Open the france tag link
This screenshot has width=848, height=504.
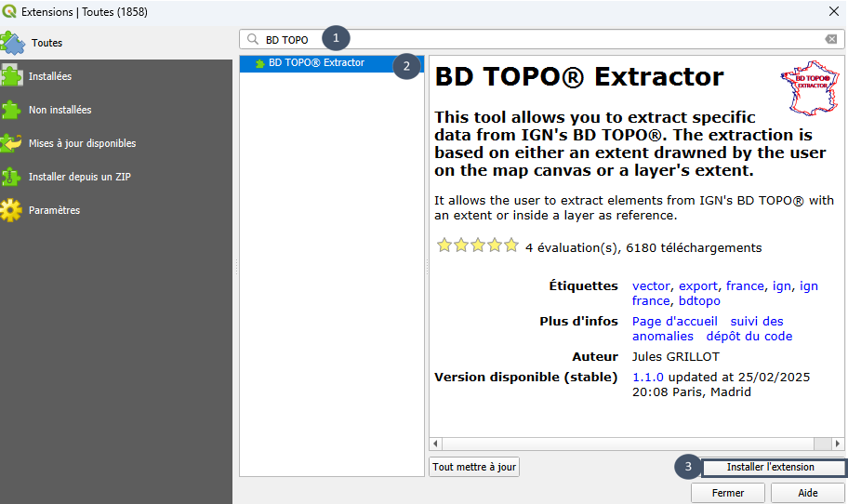tap(745, 286)
